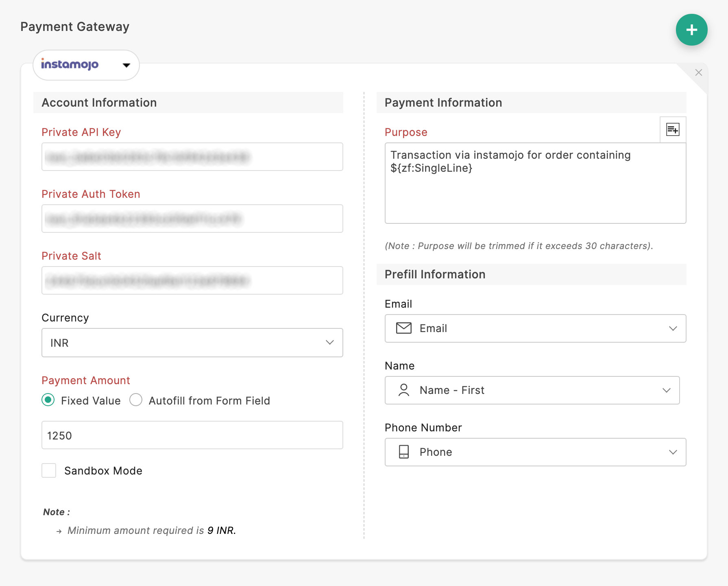The image size is (728, 586).
Task: Click the Payment Gateway heading text
Action: point(75,26)
